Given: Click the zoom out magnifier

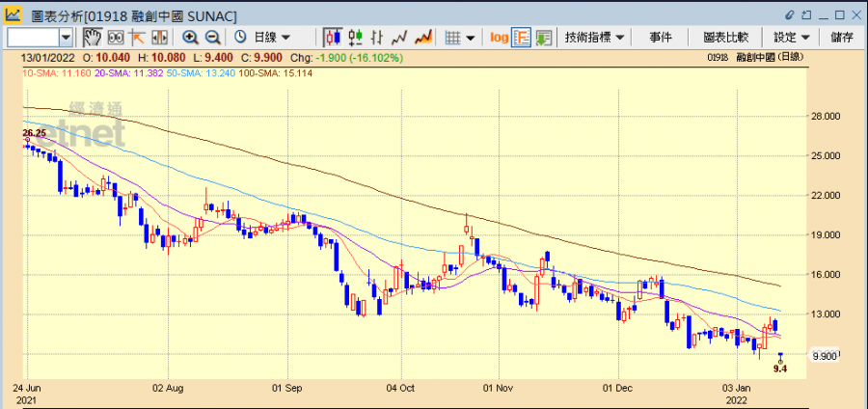Looking at the screenshot, I should [x=212, y=37].
